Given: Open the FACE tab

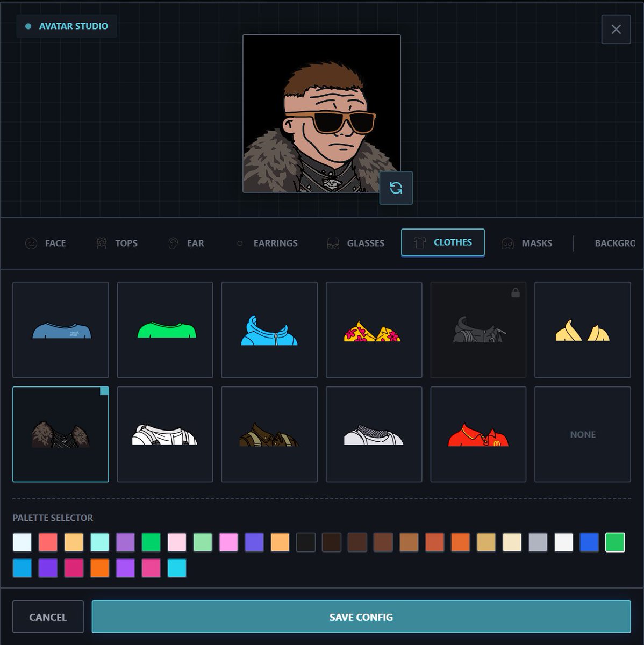Looking at the screenshot, I should [46, 243].
